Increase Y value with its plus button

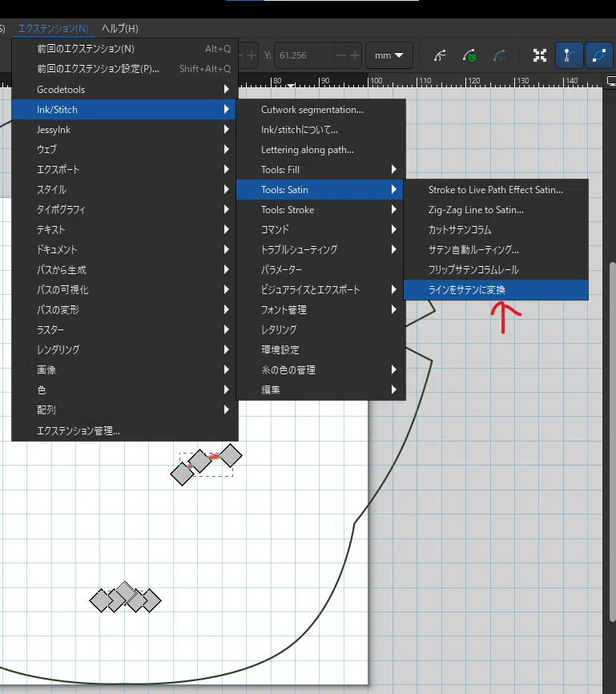pos(355,55)
